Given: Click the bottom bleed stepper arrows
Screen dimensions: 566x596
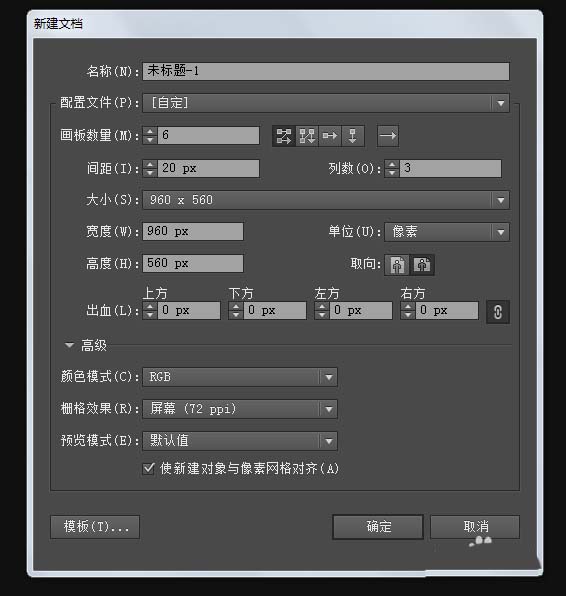Looking at the screenshot, I should 236,311.
